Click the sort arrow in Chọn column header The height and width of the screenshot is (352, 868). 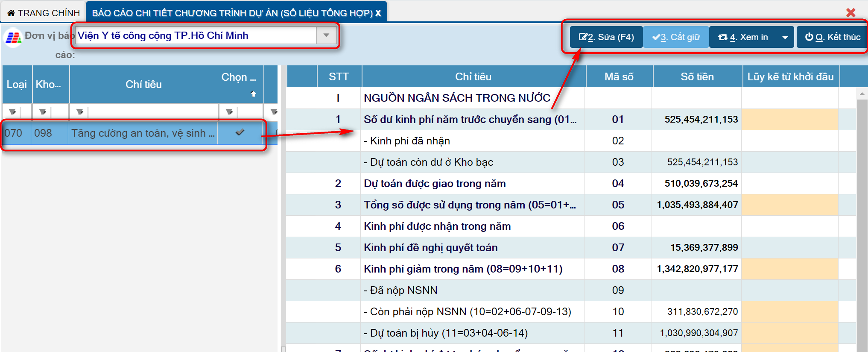click(253, 94)
